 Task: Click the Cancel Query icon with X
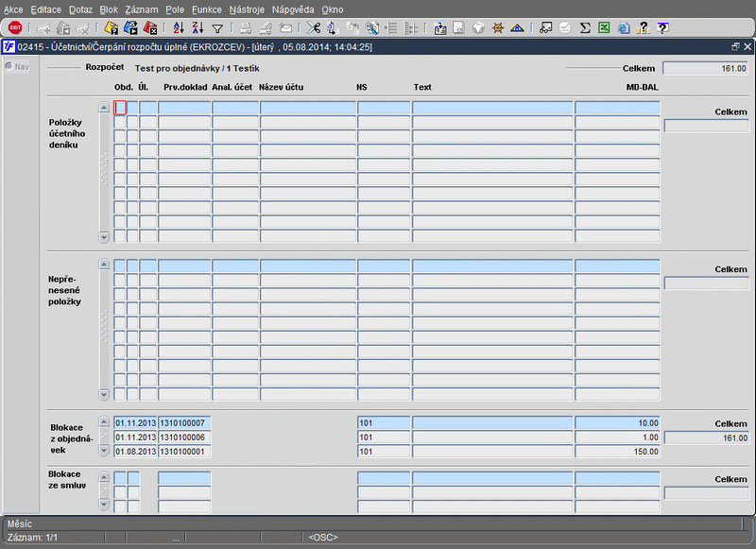(150, 28)
